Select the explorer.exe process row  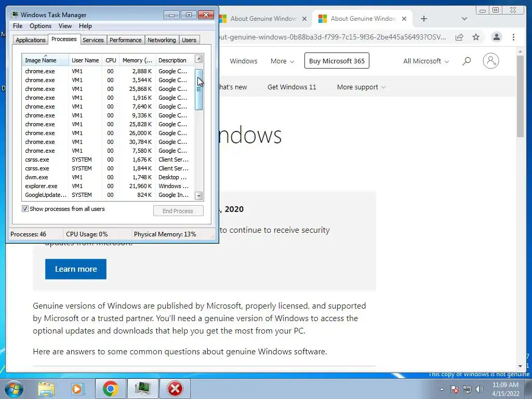click(108, 186)
